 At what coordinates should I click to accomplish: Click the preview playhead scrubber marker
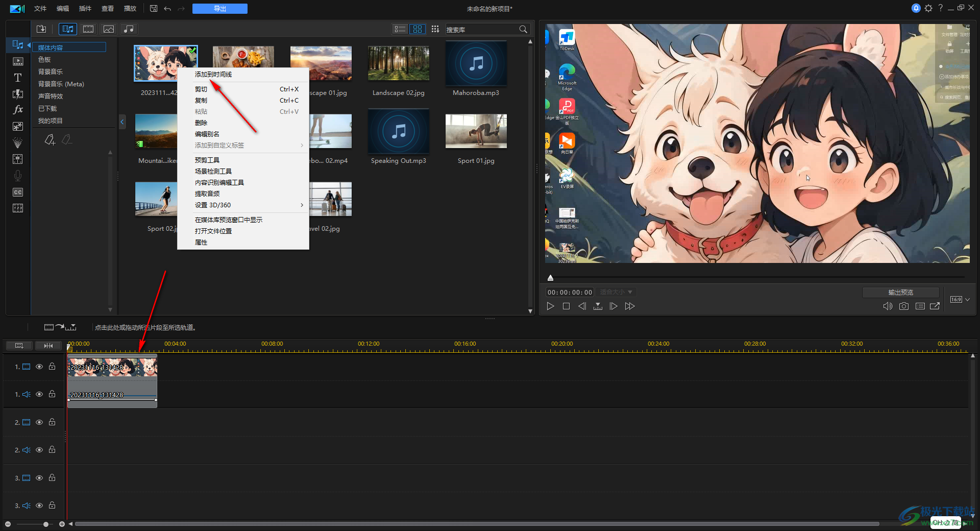pyautogui.click(x=550, y=278)
